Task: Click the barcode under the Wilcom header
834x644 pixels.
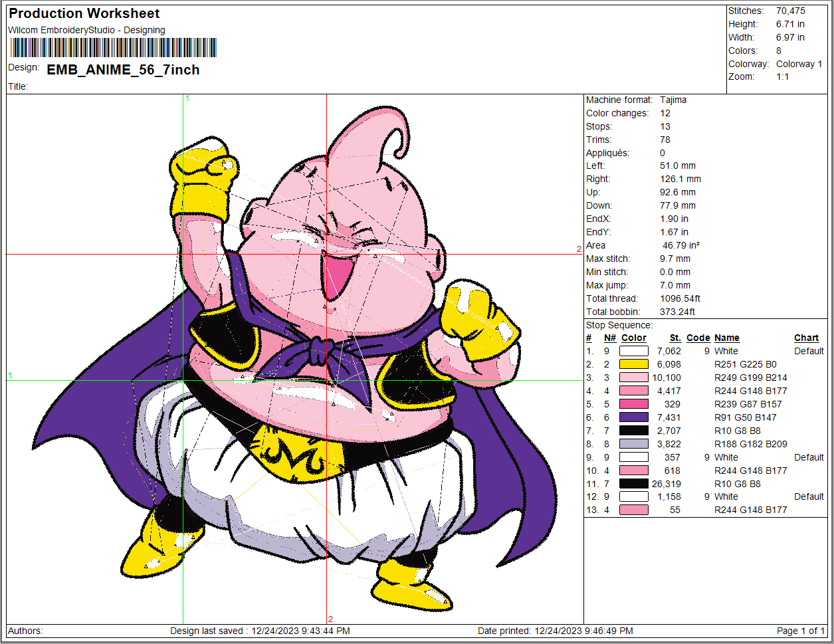Action: coord(113,47)
